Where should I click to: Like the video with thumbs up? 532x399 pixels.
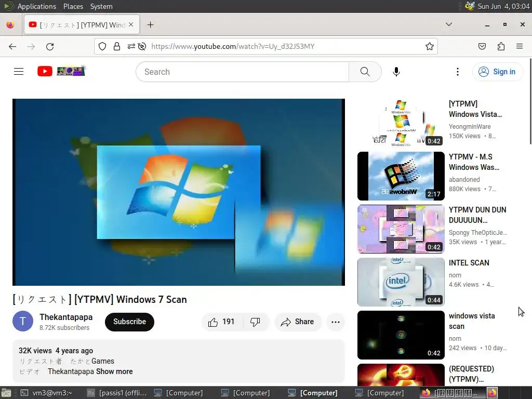[x=221, y=322]
